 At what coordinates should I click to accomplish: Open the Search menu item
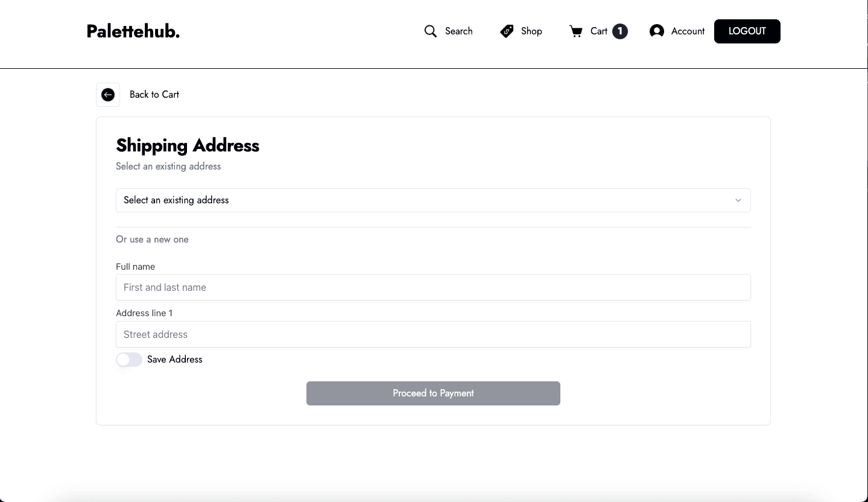pos(458,31)
